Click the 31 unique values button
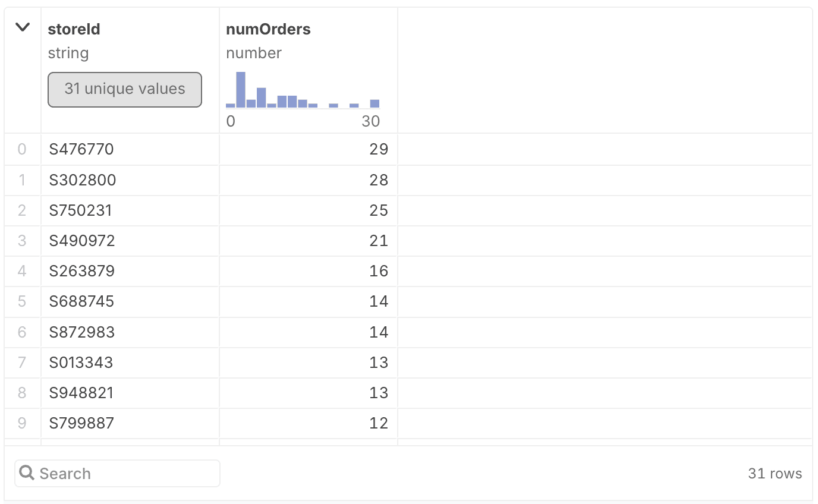This screenshot has width=818, height=504. [125, 89]
